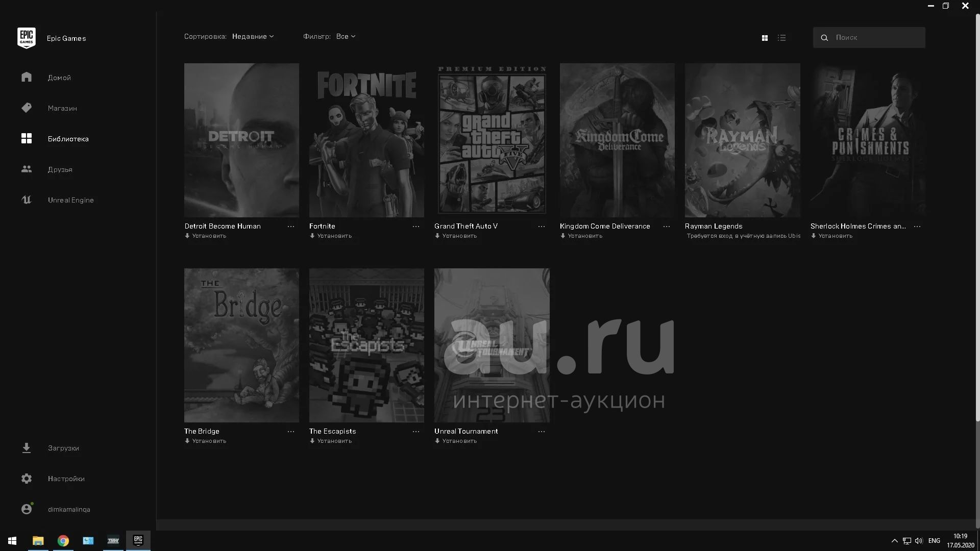Click the download arrow icon beside Загрузки
Viewport: 980px width, 551px height.
click(x=27, y=448)
